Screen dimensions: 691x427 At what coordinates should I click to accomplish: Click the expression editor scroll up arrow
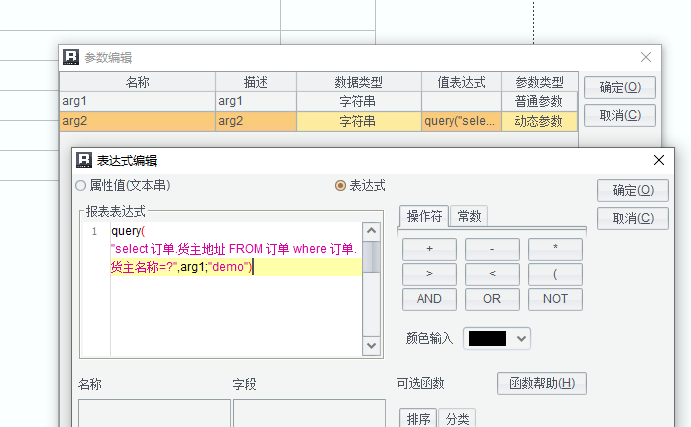click(x=372, y=231)
